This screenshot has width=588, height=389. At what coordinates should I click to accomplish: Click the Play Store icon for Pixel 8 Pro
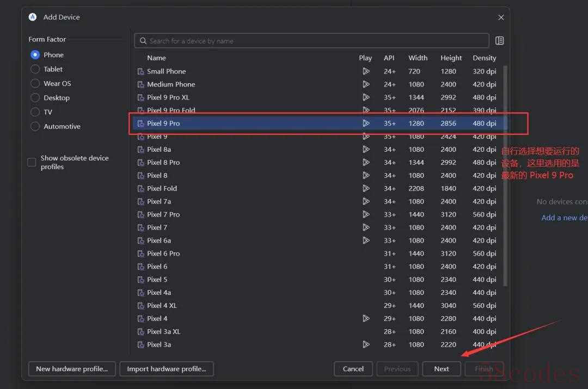(366, 162)
